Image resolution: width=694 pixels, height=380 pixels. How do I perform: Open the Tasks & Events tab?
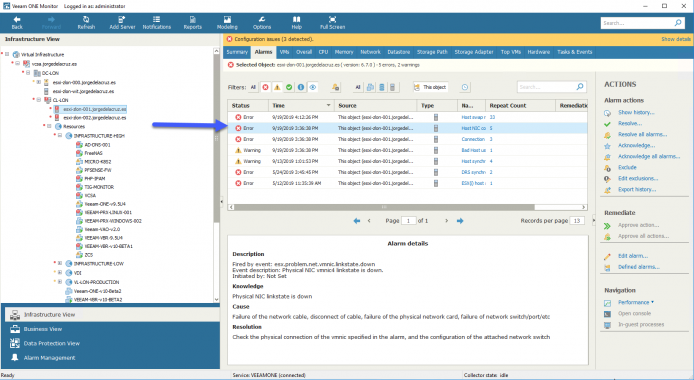click(x=574, y=52)
